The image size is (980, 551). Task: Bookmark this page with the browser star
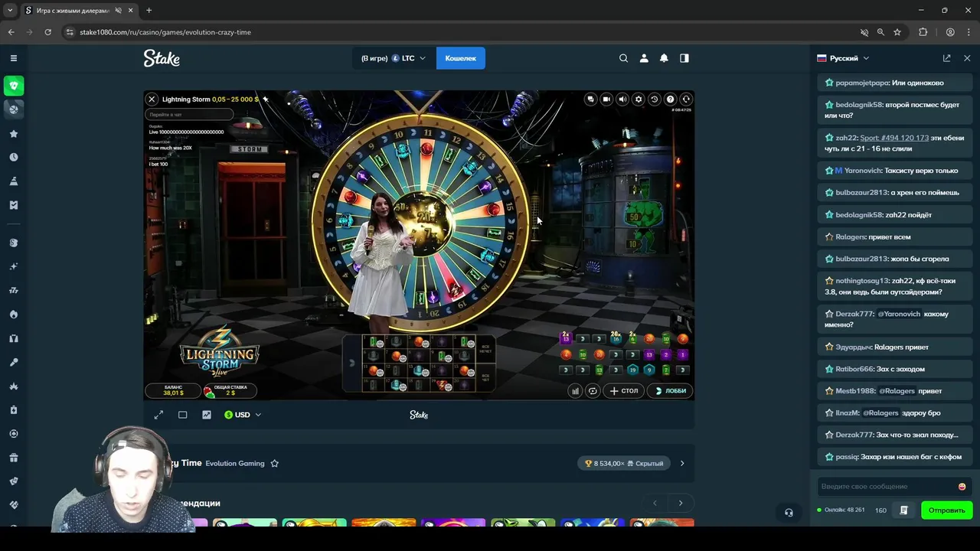[x=897, y=32]
